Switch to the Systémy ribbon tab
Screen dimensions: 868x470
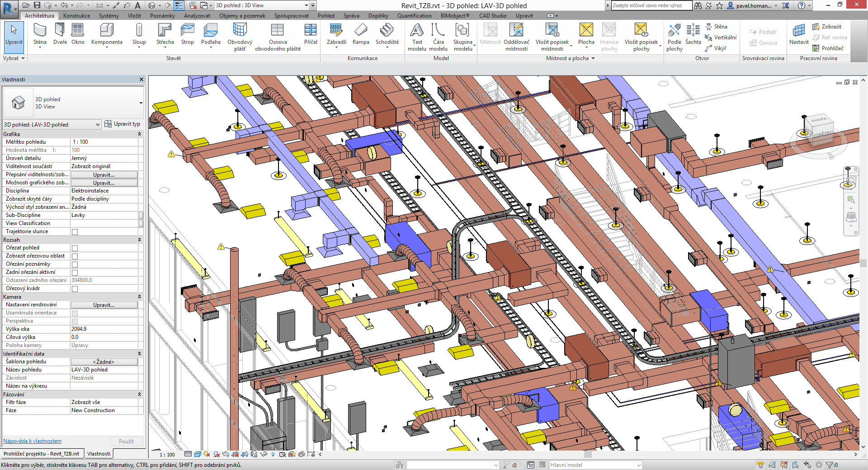coord(108,16)
